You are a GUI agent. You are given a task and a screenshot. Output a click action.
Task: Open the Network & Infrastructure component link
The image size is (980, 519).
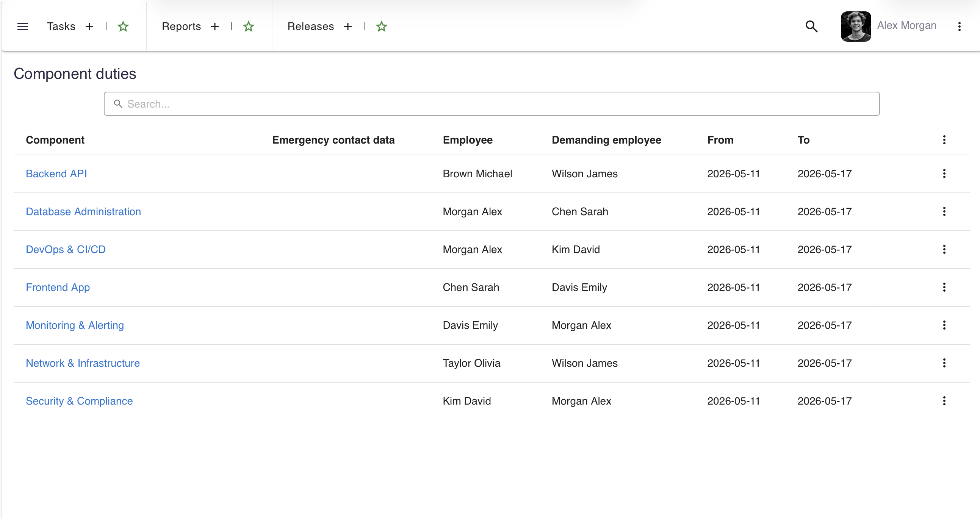point(83,363)
